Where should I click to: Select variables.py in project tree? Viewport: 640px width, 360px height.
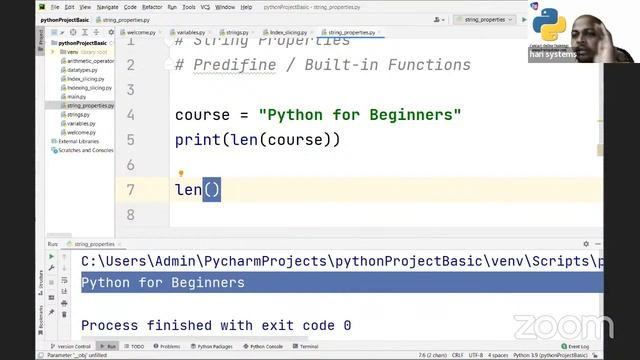tap(78, 123)
